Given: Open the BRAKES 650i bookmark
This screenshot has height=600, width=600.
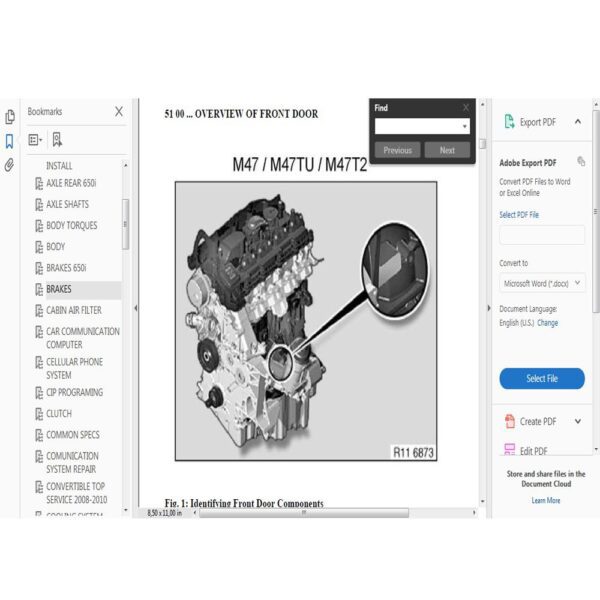Looking at the screenshot, I should [x=66, y=268].
